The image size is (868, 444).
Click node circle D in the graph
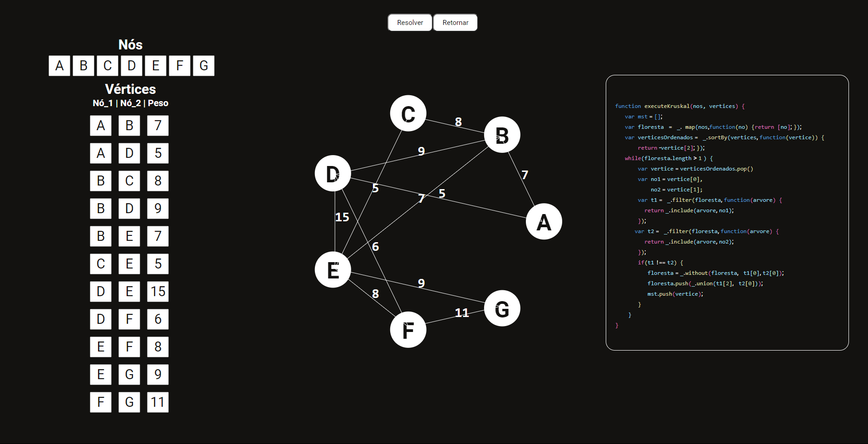click(333, 173)
